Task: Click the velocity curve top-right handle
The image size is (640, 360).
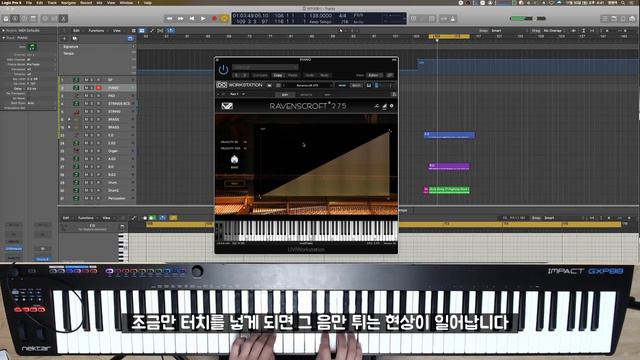Action: pyautogui.click(x=389, y=131)
